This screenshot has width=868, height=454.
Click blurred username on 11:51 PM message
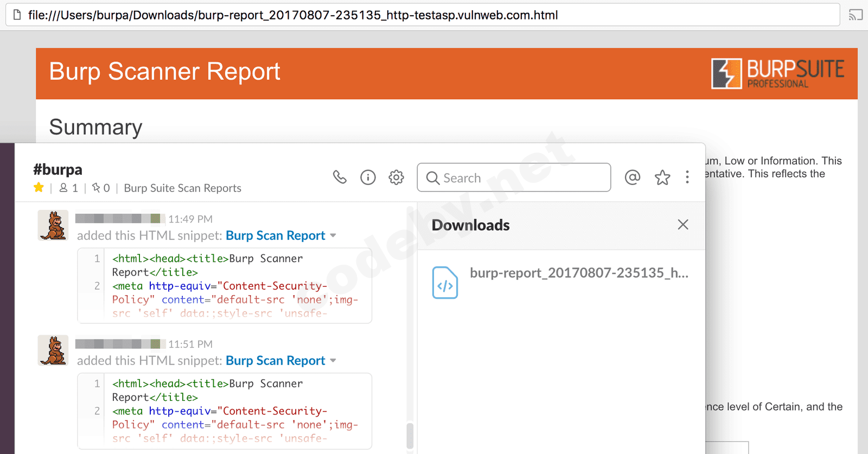click(x=119, y=344)
